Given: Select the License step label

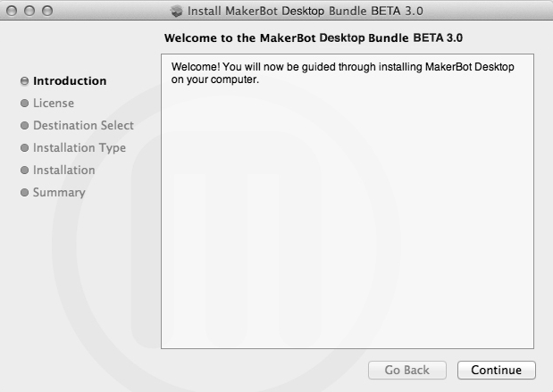Looking at the screenshot, I should click(x=54, y=104).
